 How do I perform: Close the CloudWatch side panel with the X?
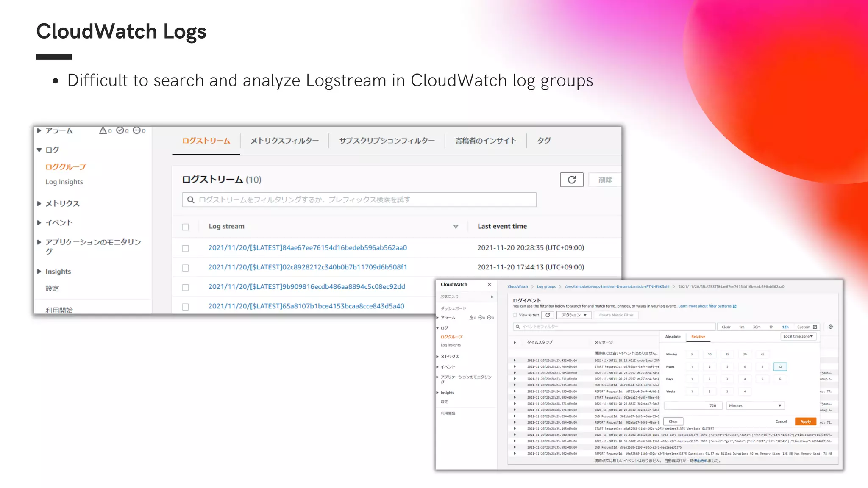pyautogui.click(x=490, y=284)
